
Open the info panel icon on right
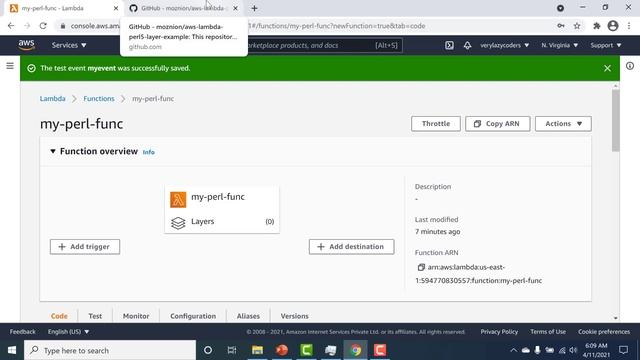630,66
